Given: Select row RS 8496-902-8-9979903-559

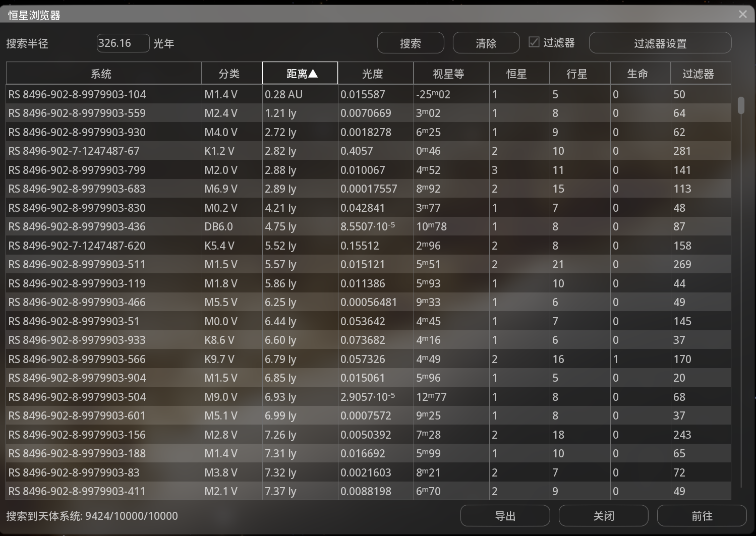Looking at the screenshot, I should (x=369, y=113).
